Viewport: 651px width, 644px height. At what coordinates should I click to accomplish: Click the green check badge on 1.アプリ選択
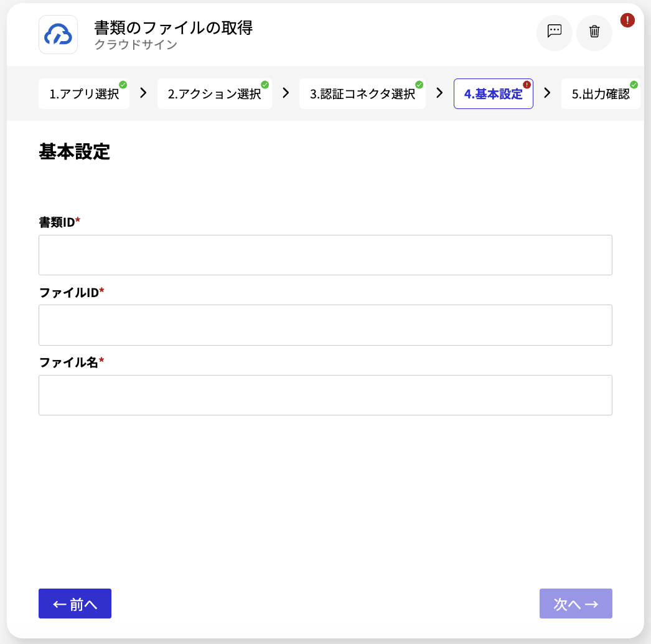pos(123,85)
